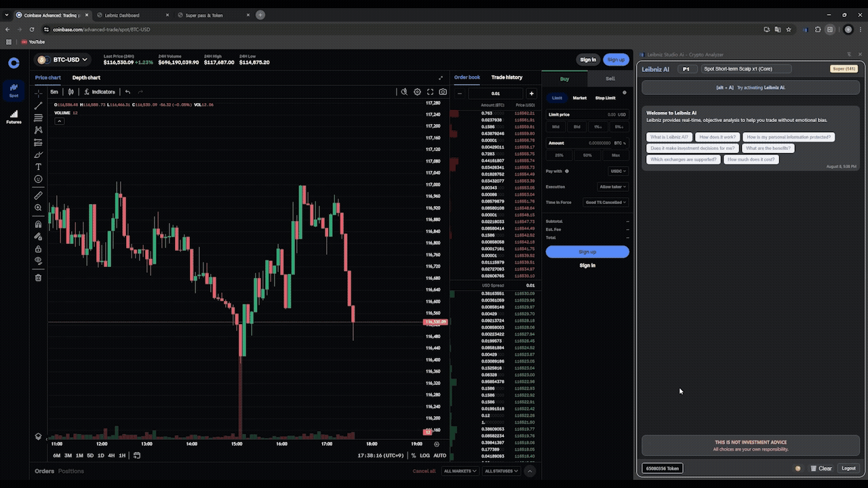Viewport: 868px width, 488px height.
Task: Open the Futures section in sidebar
Action: (x=14, y=117)
